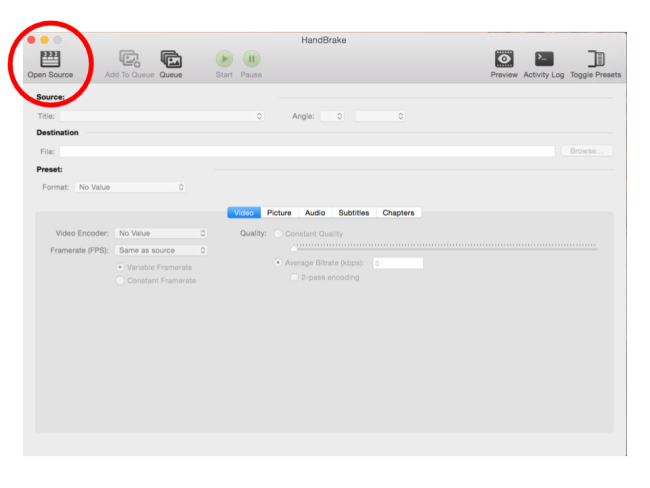Screen dimensions: 650x488
Task: Show the Activity Log terminal icon
Action: click(544, 59)
